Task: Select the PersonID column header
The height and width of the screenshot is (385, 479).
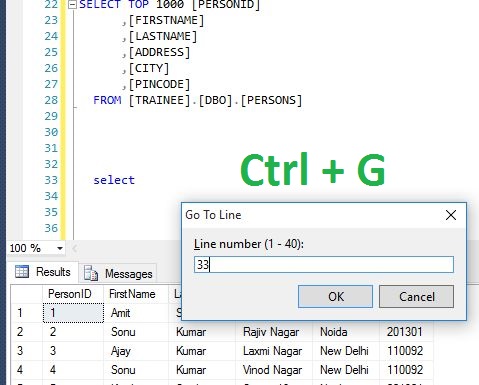Action: pos(73,294)
